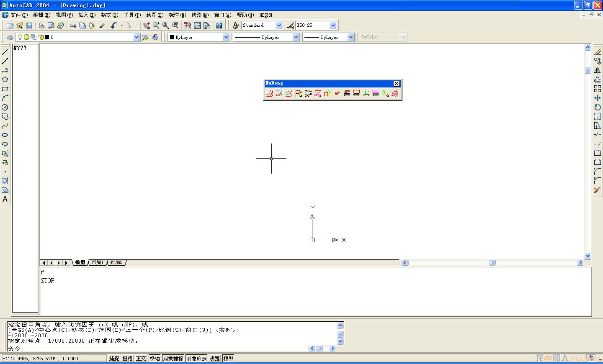Image resolution: width=603 pixels, height=364 pixels.
Task: Click the black layer color swatch for layer 0
Action: pyautogui.click(x=47, y=37)
